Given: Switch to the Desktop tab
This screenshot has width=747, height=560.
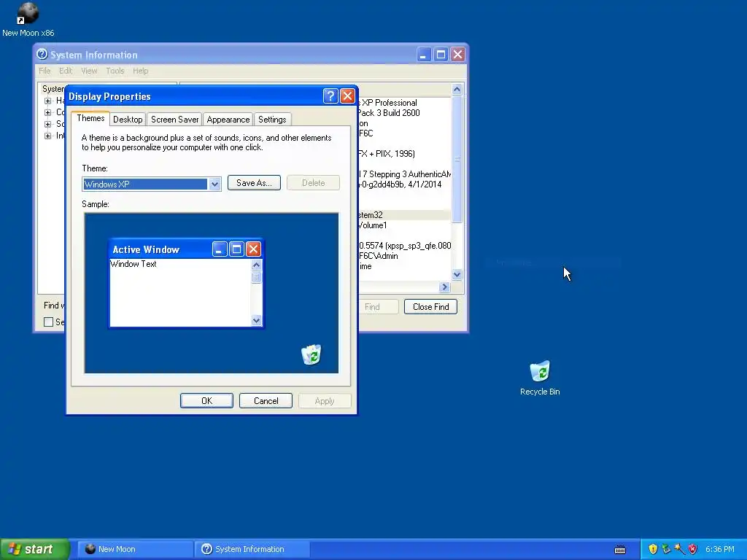Looking at the screenshot, I should coord(128,120).
